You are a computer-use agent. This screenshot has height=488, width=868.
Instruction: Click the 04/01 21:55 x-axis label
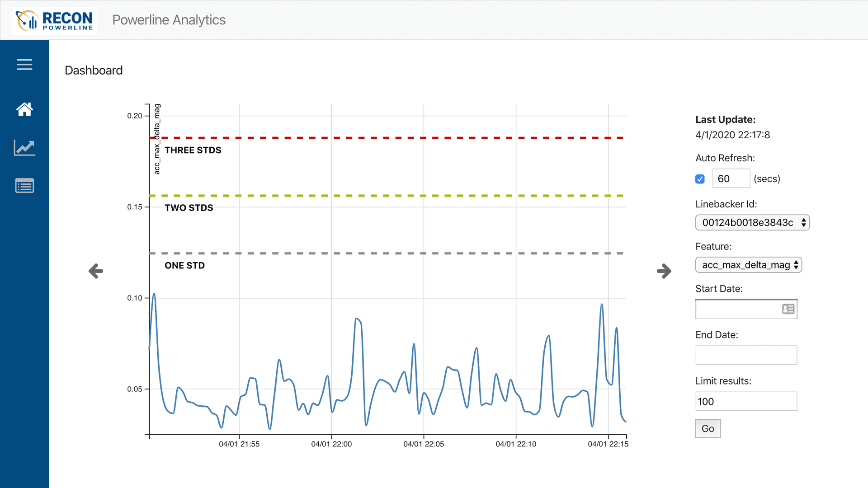tap(239, 444)
